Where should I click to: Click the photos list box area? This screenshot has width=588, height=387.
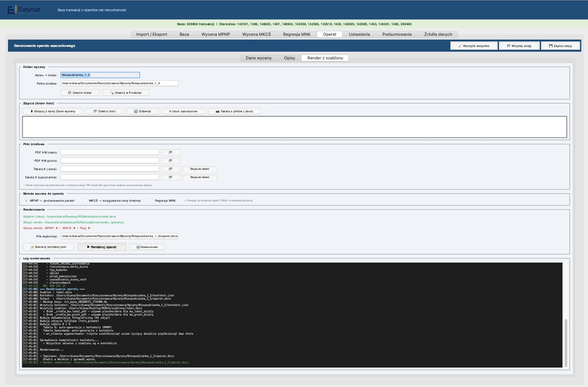294,127
